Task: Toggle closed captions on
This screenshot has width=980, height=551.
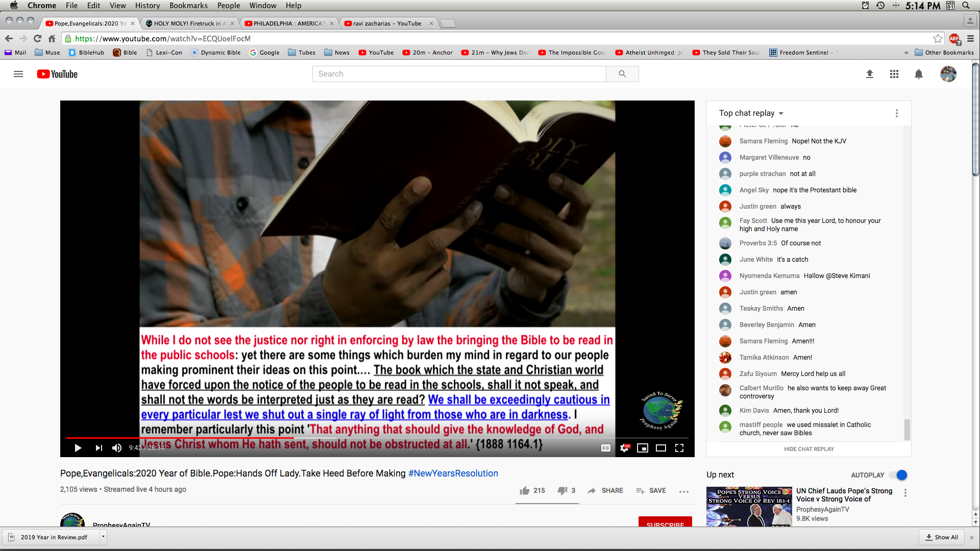Action: pos(606,448)
